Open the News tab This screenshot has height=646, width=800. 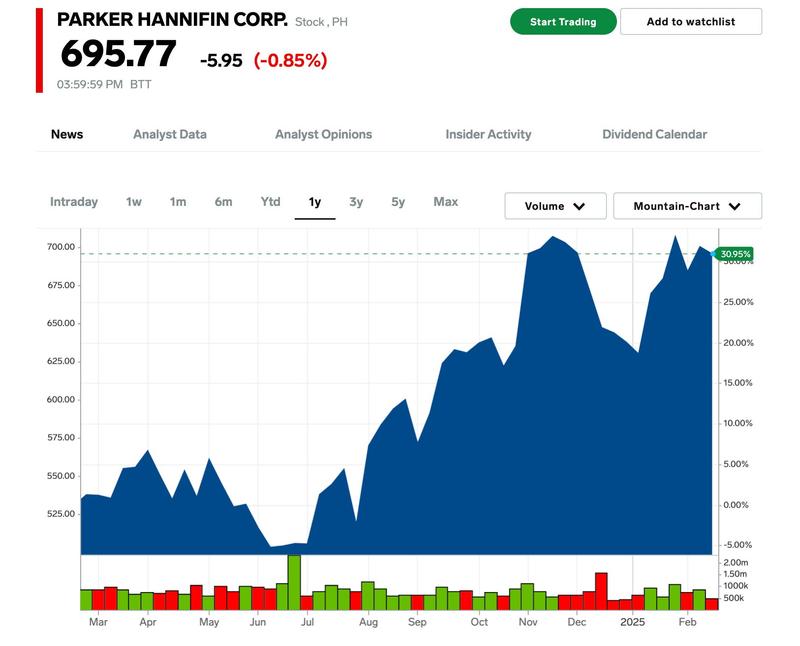67,134
